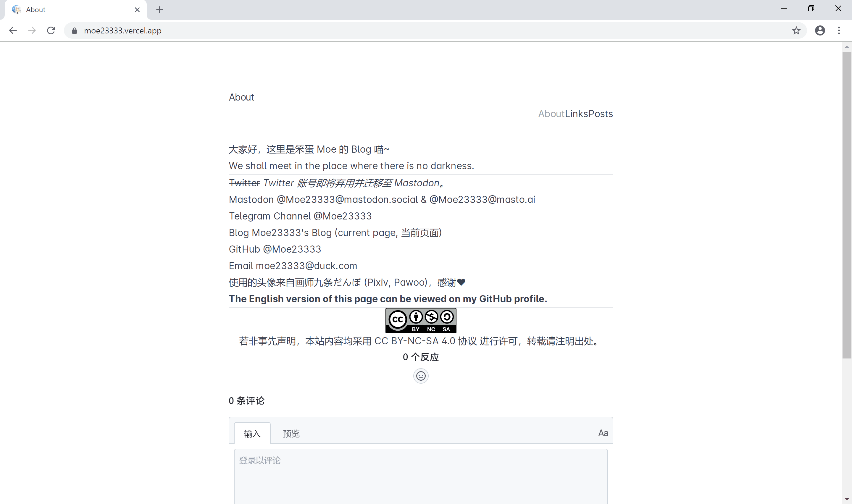Click the CC BY-NC-SA license badge

tap(421, 320)
